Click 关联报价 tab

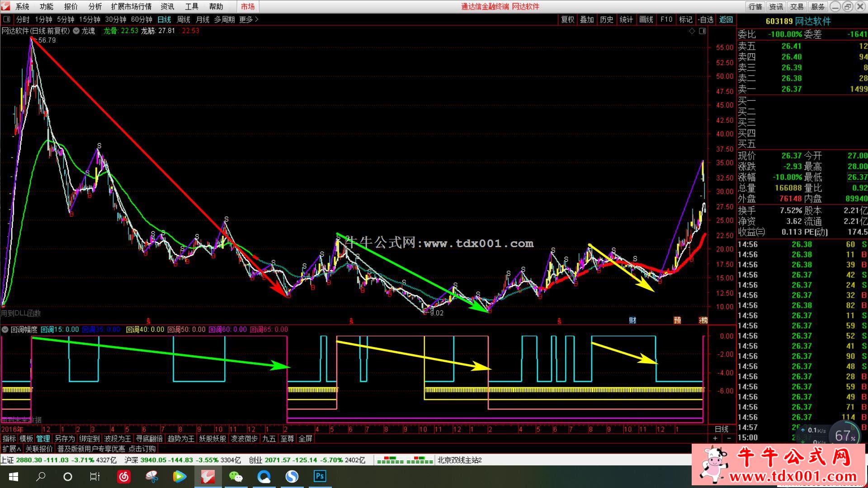[x=39, y=449]
